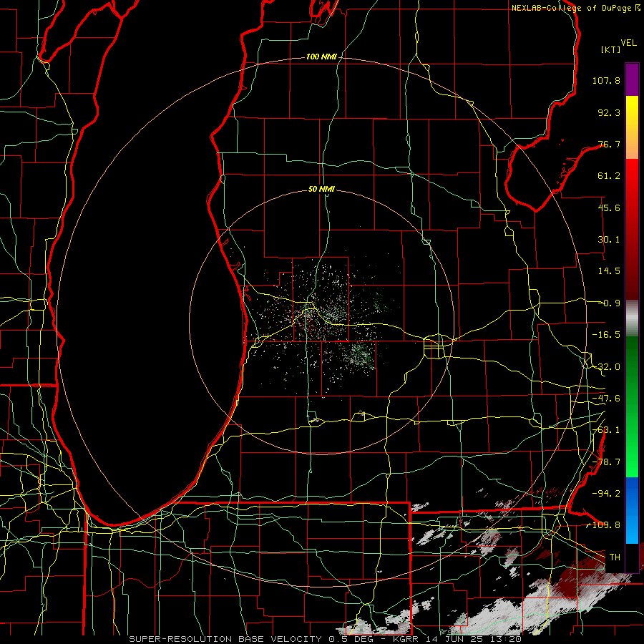Click the [KT] units label

click(x=611, y=49)
